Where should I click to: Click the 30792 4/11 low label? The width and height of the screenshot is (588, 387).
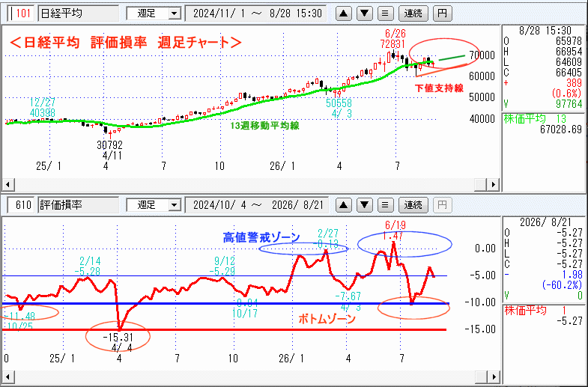click(110, 150)
